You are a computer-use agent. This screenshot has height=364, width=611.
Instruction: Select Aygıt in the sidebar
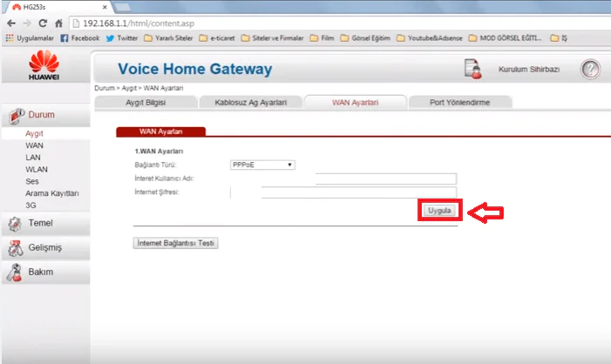(34, 133)
